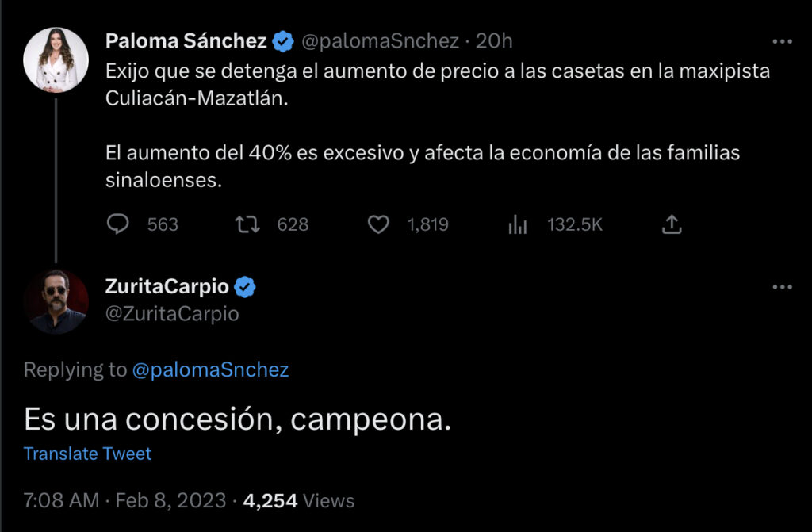The height and width of the screenshot is (532, 812).
Task: Click the share icon on Paloma's tweet
Action: (x=671, y=225)
